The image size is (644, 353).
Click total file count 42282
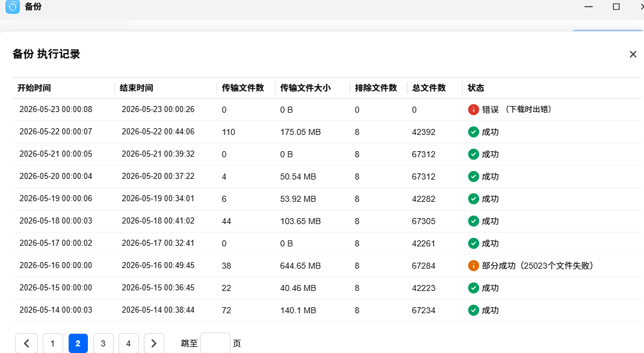tap(424, 199)
